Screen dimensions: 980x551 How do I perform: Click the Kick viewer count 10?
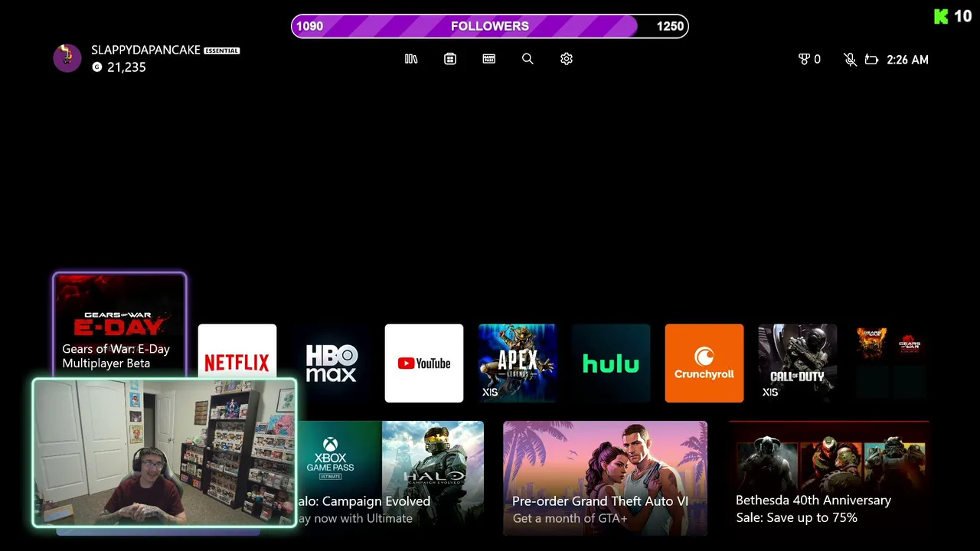tap(962, 16)
